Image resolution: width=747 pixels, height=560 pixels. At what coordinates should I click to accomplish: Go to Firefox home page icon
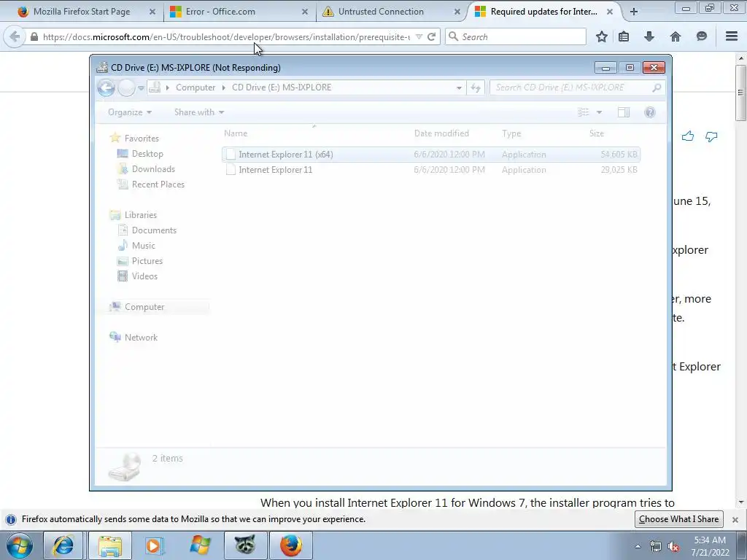coord(676,36)
